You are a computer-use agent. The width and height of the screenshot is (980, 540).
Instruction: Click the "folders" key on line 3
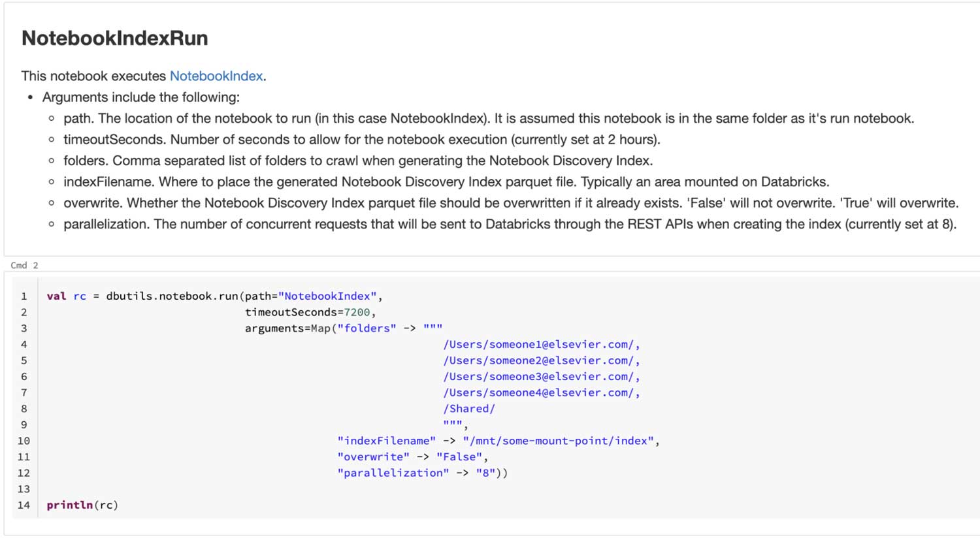(367, 328)
